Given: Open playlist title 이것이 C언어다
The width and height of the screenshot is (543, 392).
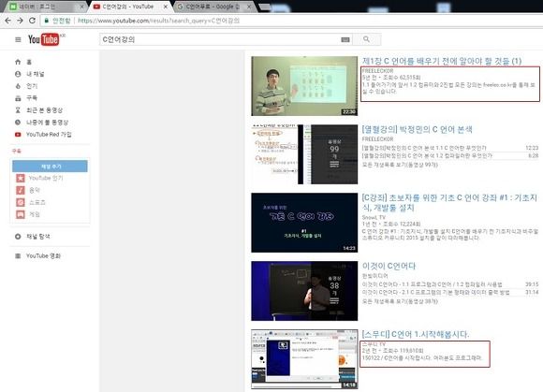Looking at the screenshot, I should tap(389, 266).
